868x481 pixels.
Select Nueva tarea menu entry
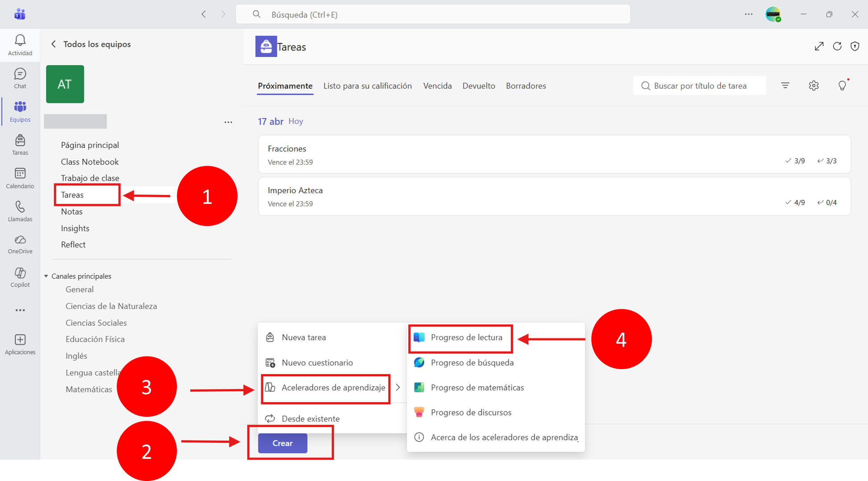pyautogui.click(x=332, y=337)
